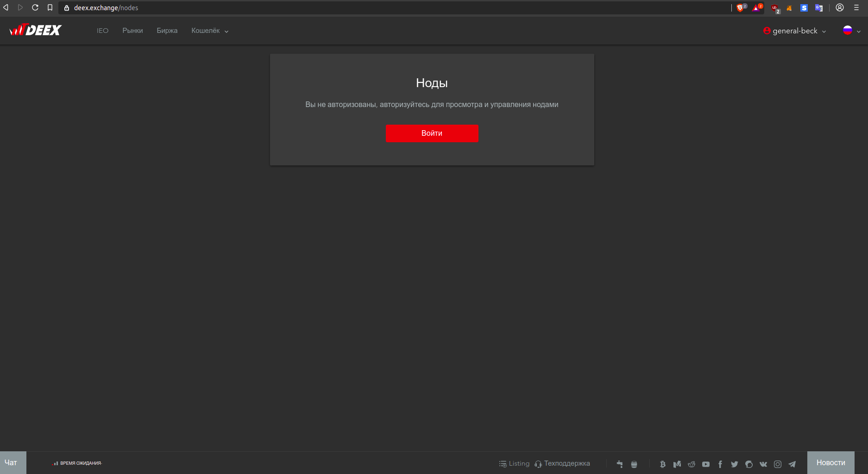868x474 pixels.
Task: Open the language selector with Russian flag
Action: tap(852, 31)
